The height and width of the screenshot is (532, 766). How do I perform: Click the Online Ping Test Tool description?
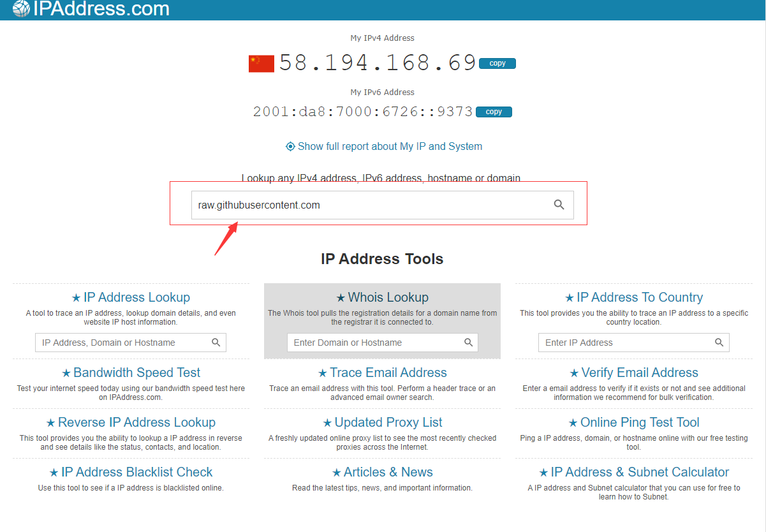point(633,443)
